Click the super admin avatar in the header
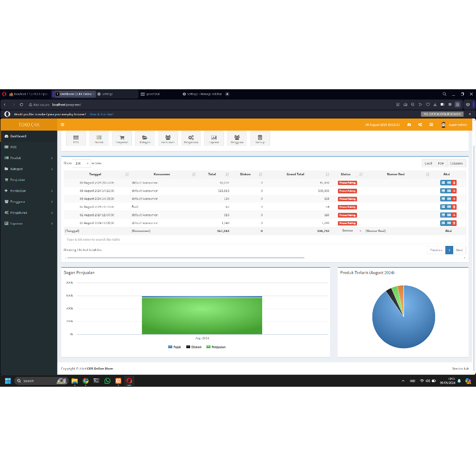 pos(443,125)
